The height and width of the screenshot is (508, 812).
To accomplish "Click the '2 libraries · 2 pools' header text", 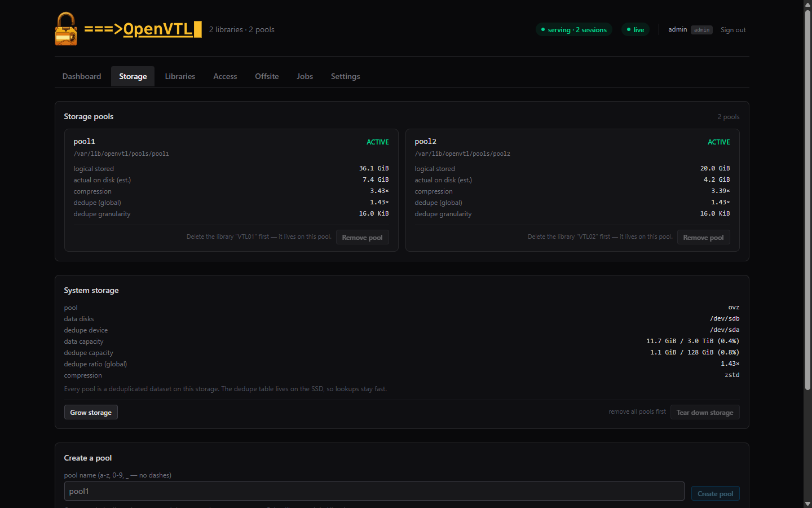I will 242,29.
